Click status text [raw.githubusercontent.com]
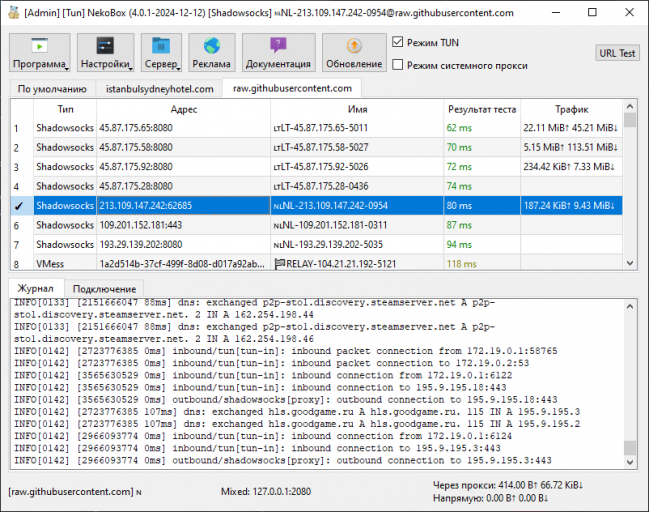This screenshot has width=649, height=512. coord(71,492)
